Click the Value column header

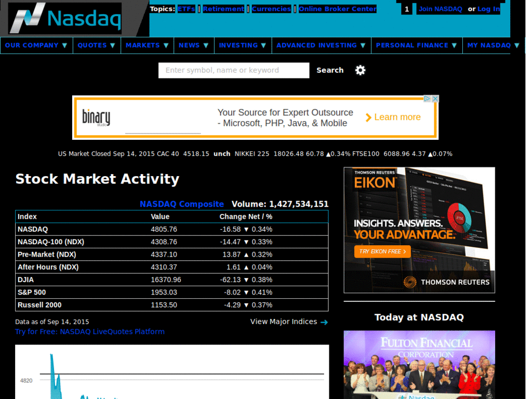[160, 217]
